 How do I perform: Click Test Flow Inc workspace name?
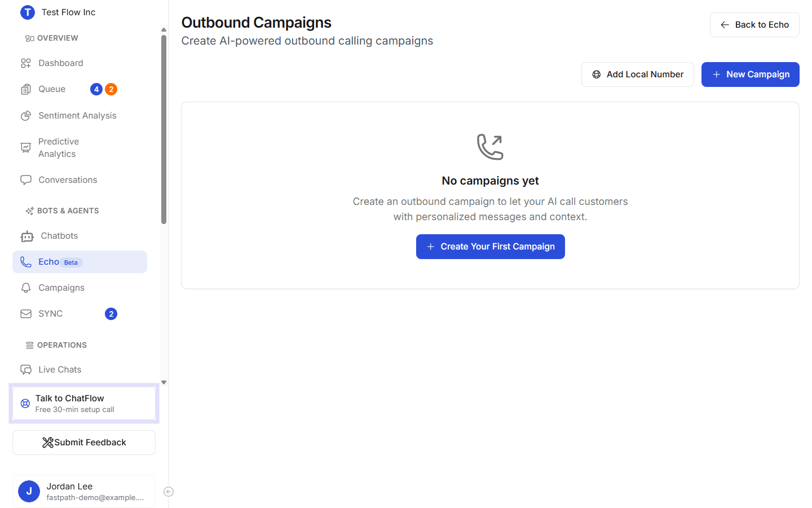click(x=68, y=12)
